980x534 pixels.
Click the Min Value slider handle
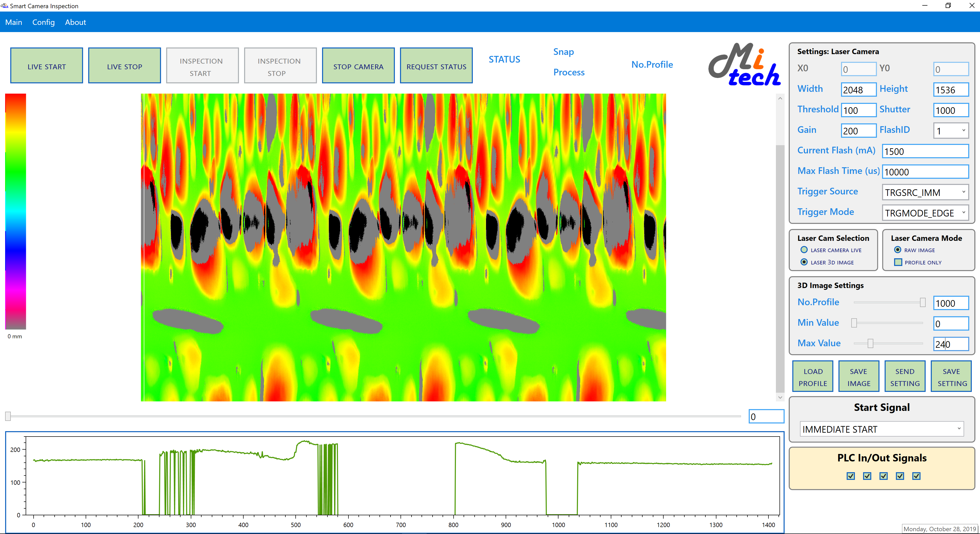854,323
